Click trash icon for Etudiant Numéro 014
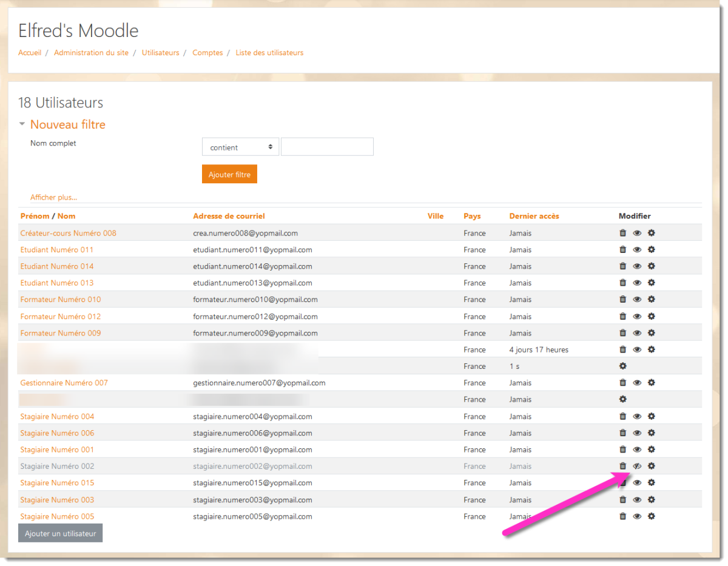The width and height of the screenshot is (728, 566). pyautogui.click(x=622, y=266)
